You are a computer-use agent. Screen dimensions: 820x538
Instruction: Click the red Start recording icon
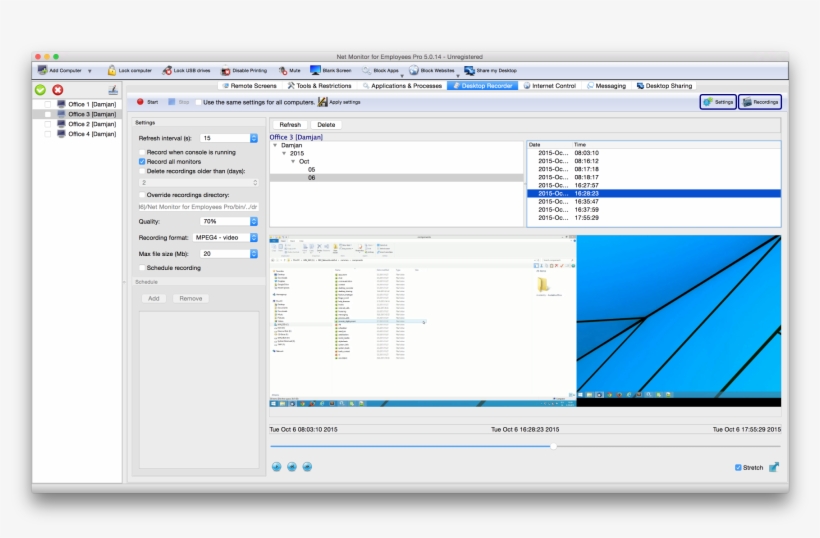click(x=140, y=102)
